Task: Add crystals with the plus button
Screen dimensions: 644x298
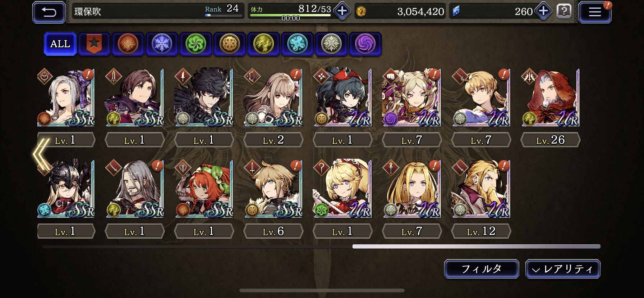Action: click(x=543, y=11)
